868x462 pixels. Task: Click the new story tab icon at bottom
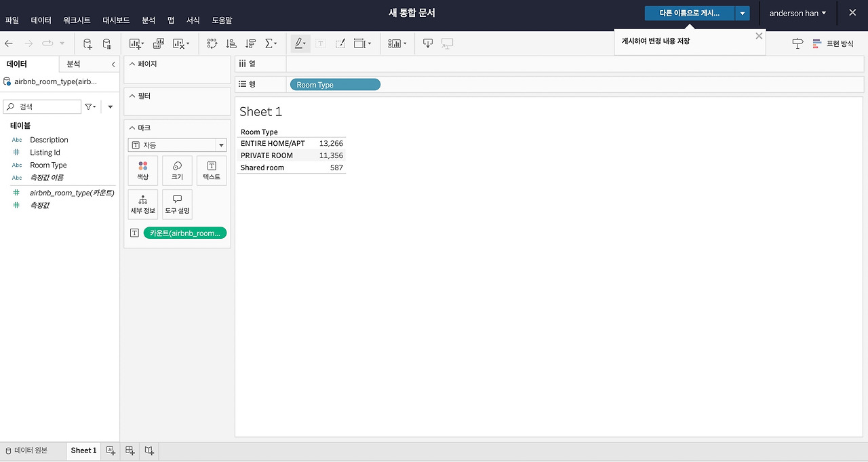pyautogui.click(x=149, y=450)
